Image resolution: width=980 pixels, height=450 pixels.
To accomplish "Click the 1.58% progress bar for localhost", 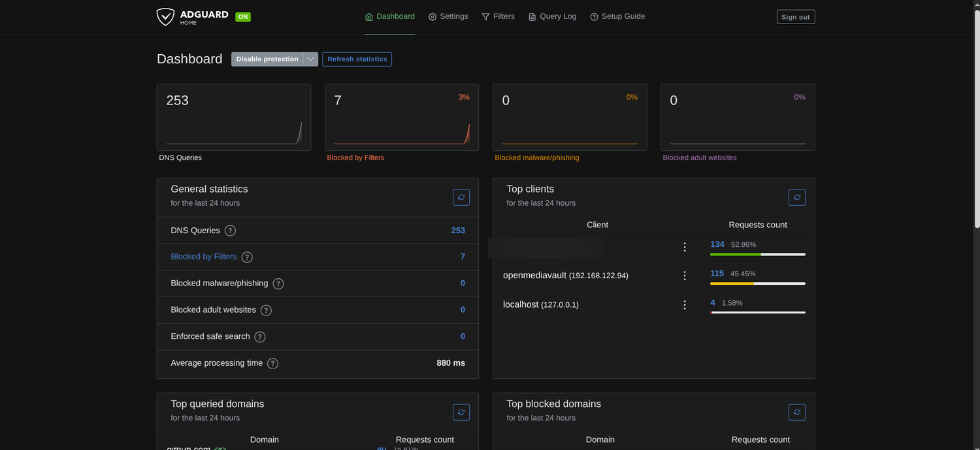I will coord(758,312).
